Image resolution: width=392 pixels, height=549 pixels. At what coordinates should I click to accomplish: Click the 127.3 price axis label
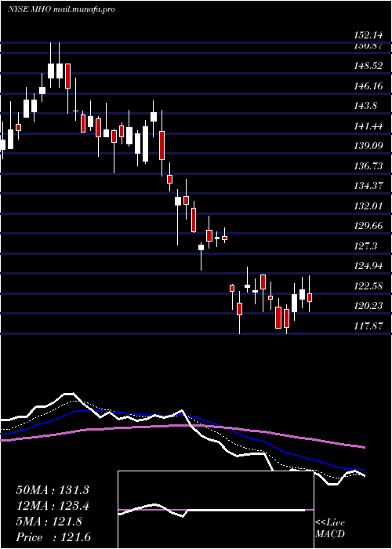[366, 246]
